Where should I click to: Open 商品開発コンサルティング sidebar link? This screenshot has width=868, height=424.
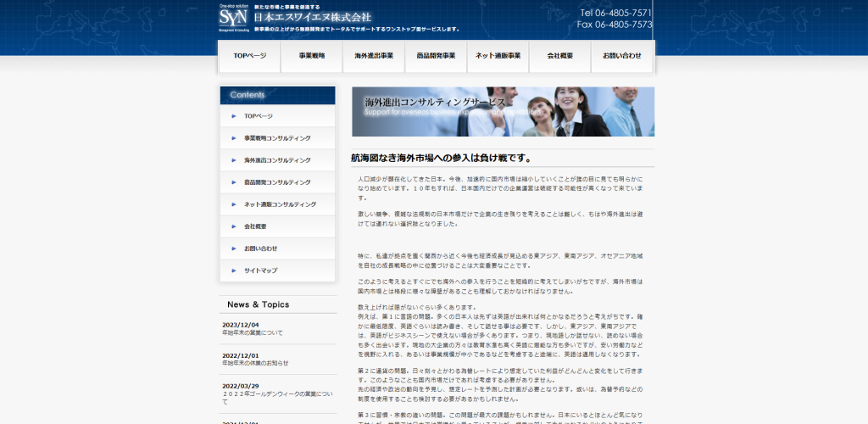[277, 182]
